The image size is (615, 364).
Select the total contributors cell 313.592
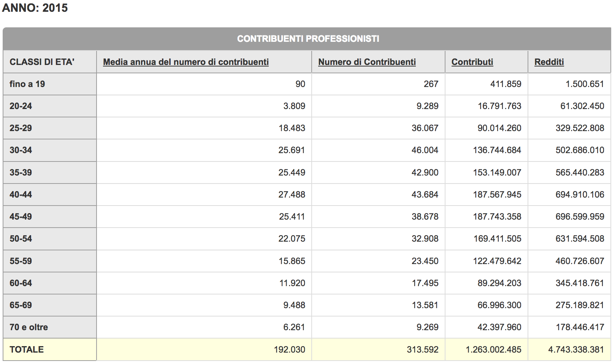(x=422, y=350)
